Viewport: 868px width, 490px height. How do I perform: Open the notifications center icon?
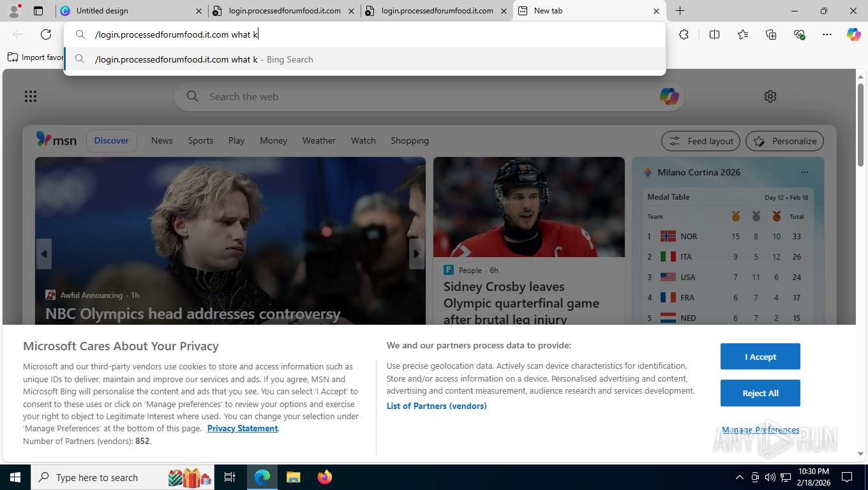[847, 477]
